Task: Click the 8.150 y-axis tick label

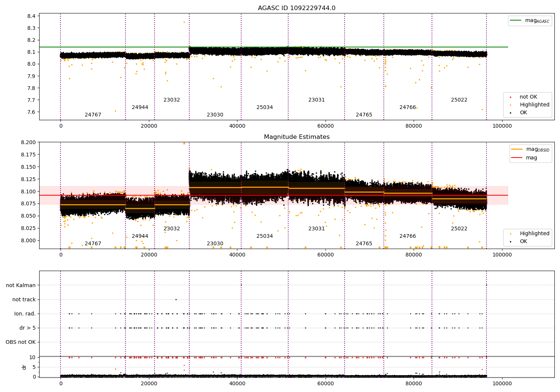Action: click(28, 167)
